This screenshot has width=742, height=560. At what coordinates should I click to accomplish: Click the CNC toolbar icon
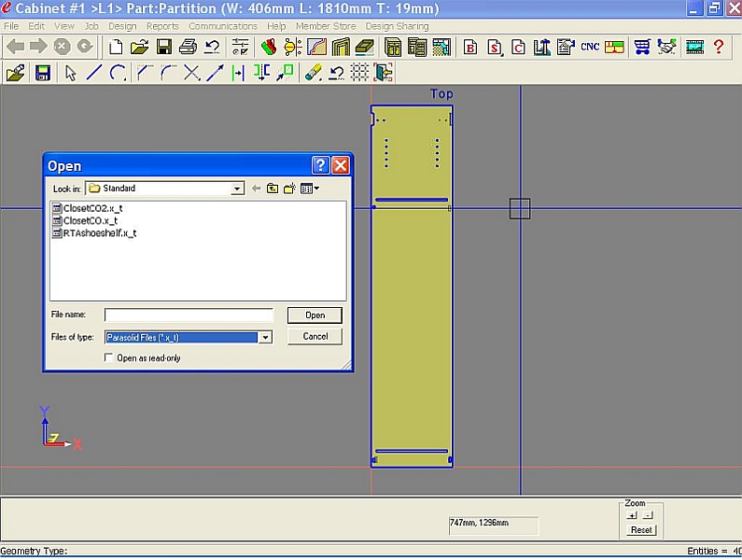point(590,47)
